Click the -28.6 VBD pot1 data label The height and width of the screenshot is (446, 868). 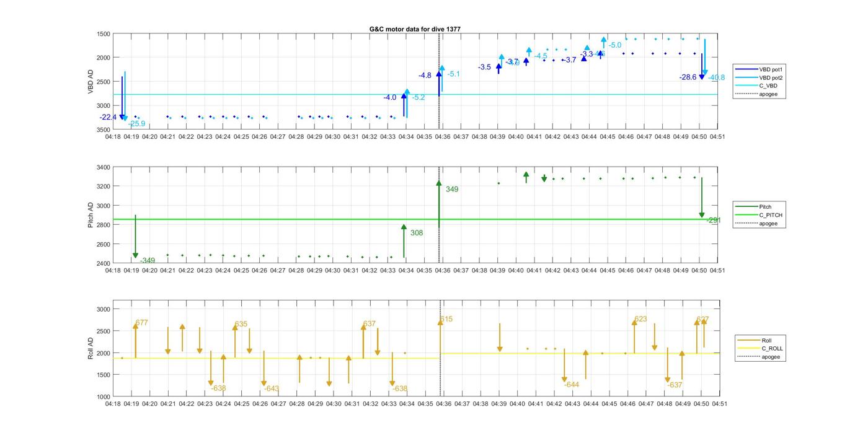pyautogui.click(x=688, y=77)
